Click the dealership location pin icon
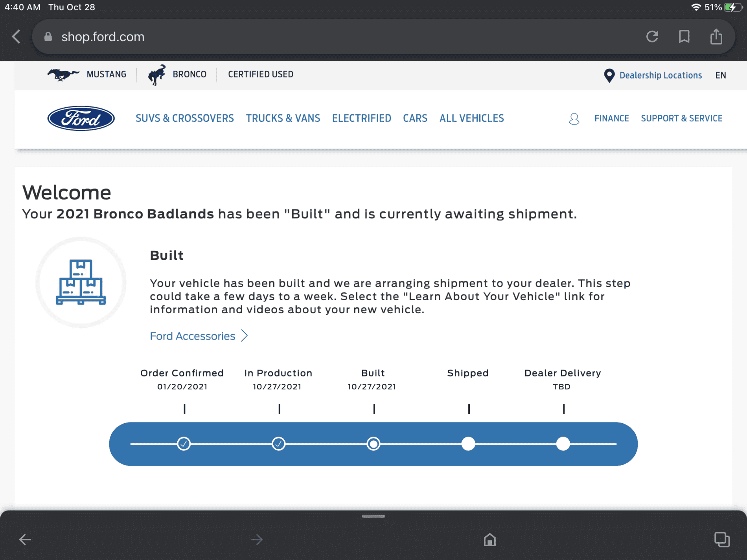 tap(609, 75)
